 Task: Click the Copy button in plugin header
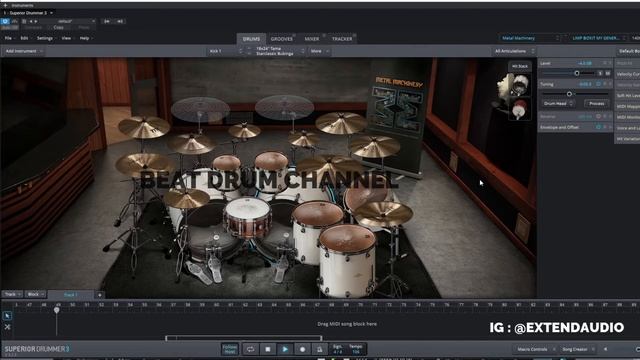tap(58, 28)
